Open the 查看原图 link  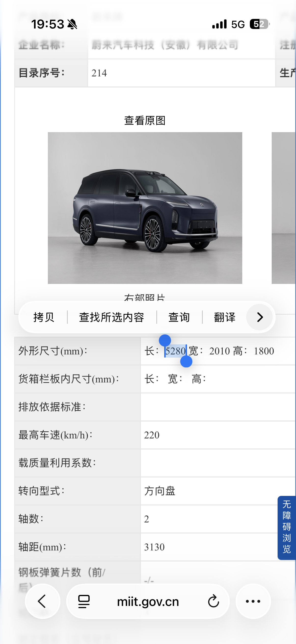[x=145, y=121]
